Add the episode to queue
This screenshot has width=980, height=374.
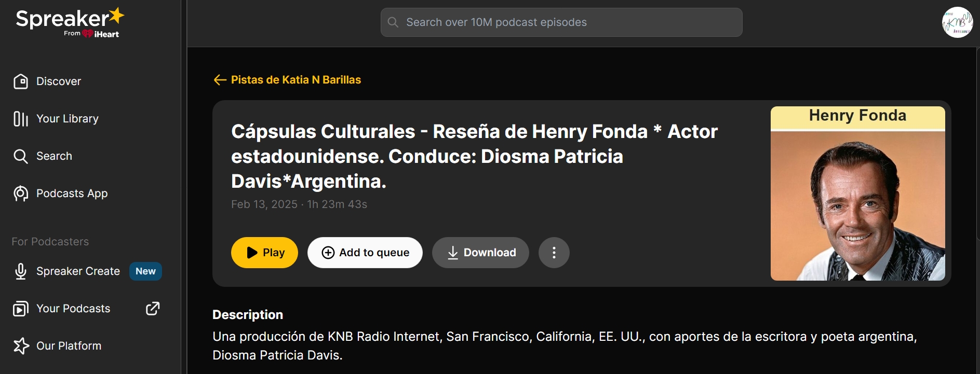365,253
